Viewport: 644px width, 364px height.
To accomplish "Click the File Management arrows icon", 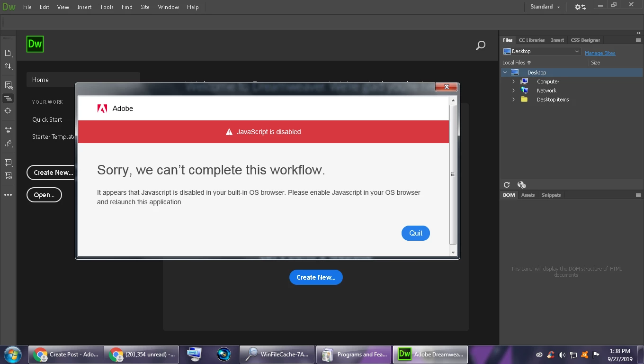I will [8, 66].
